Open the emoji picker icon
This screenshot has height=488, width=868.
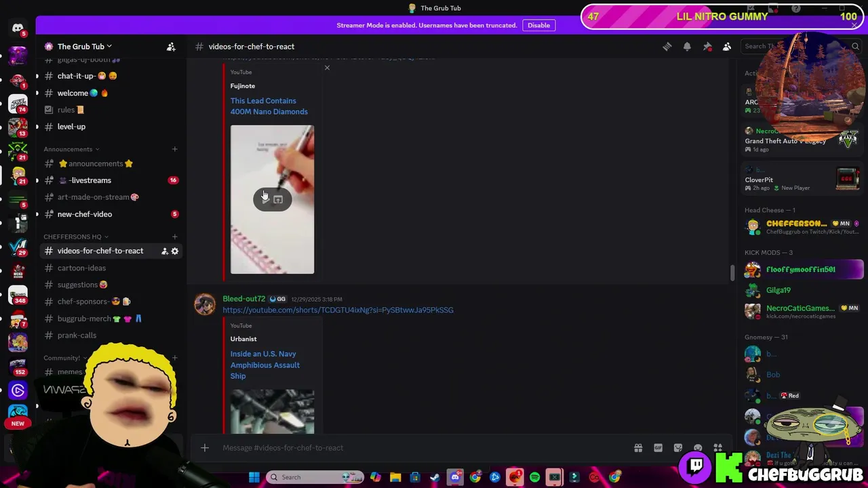click(698, 448)
